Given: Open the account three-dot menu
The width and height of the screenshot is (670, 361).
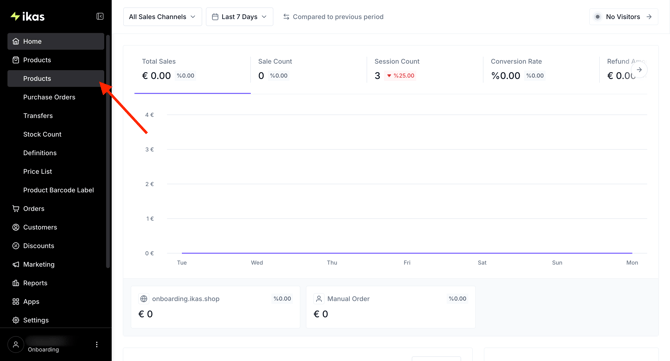Looking at the screenshot, I should [x=97, y=344].
